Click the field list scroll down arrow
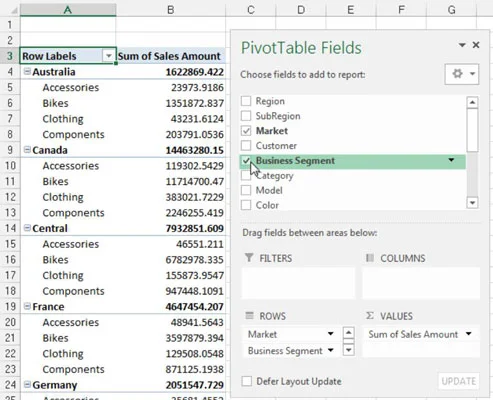 (472, 202)
